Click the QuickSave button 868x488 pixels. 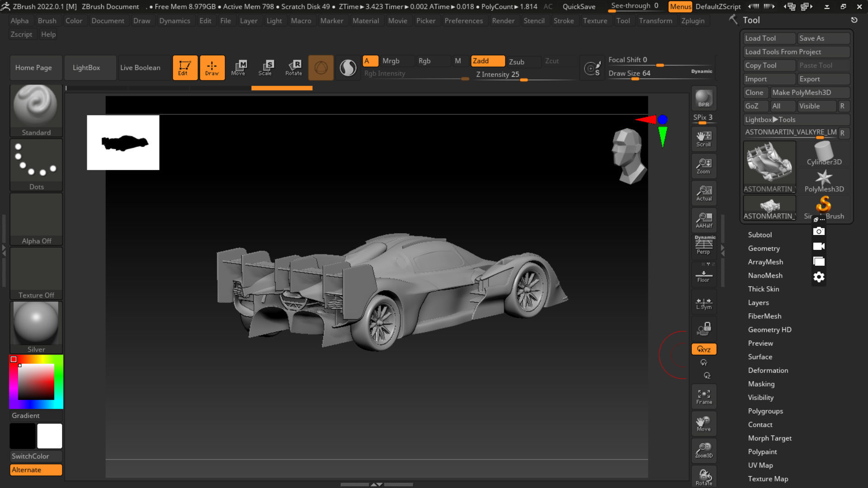click(579, 7)
